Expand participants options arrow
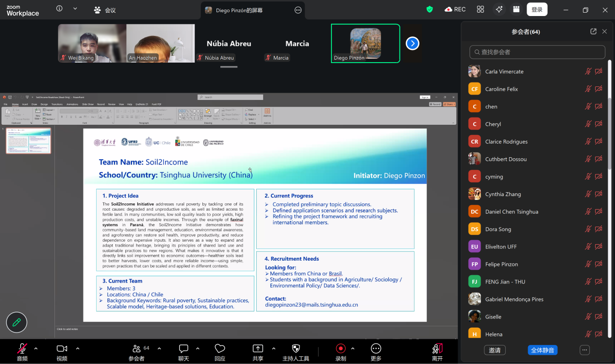 tap(159, 348)
